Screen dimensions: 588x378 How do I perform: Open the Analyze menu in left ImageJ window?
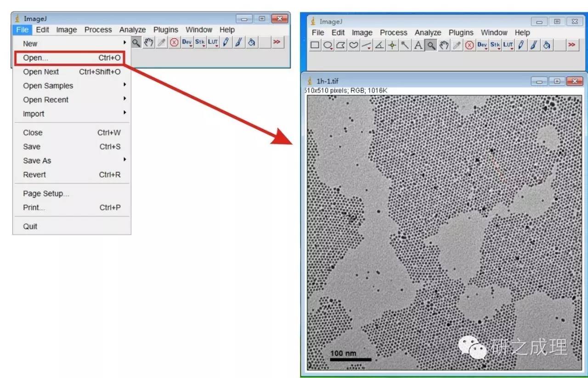click(x=133, y=30)
